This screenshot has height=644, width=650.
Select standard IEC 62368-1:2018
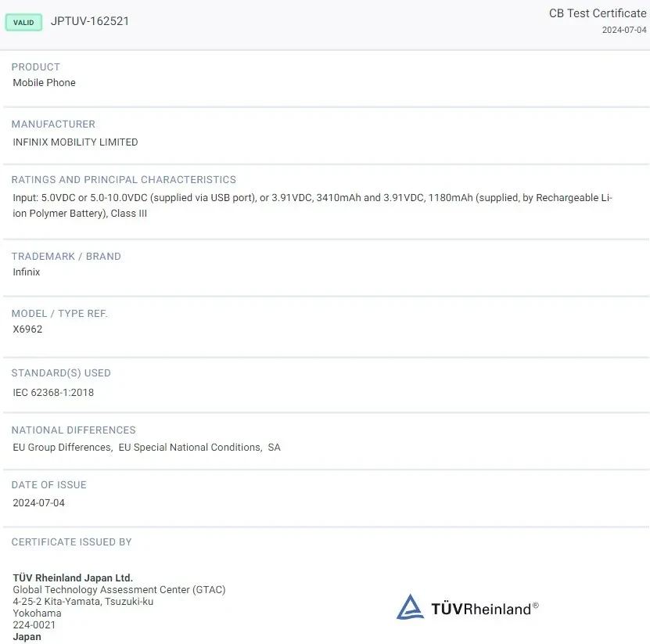[53, 392]
